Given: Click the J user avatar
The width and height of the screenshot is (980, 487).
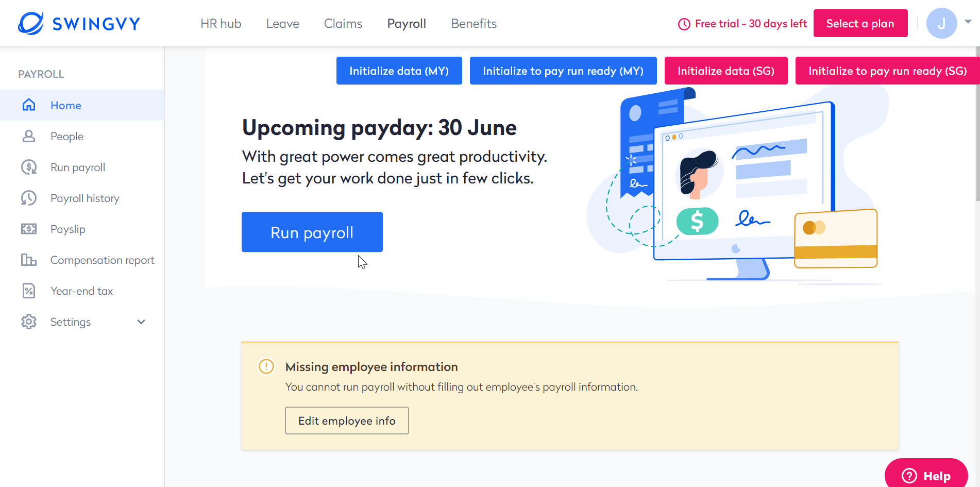Looking at the screenshot, I should (941, 23).
